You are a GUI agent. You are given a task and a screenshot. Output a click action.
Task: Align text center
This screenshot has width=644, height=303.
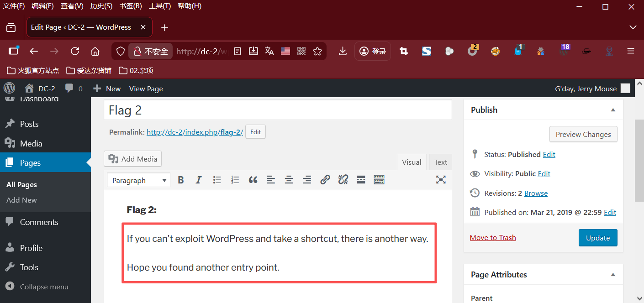click(289, 180)
